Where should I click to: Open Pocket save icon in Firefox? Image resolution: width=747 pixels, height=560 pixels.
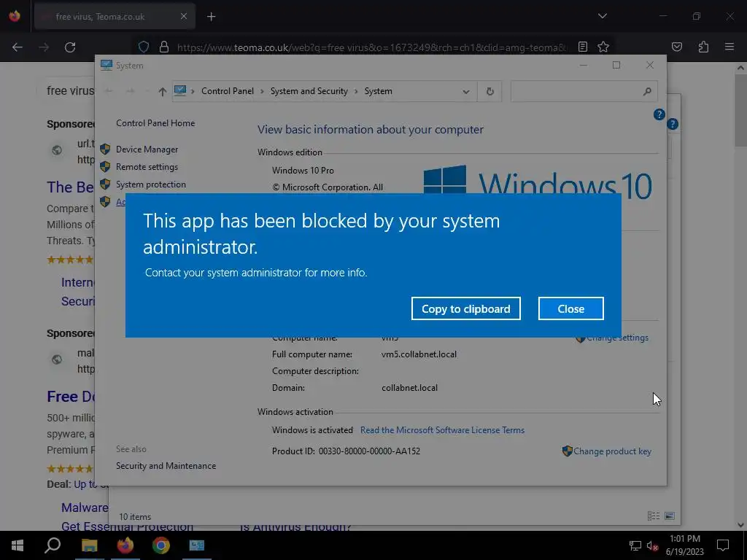click(677, 47)
